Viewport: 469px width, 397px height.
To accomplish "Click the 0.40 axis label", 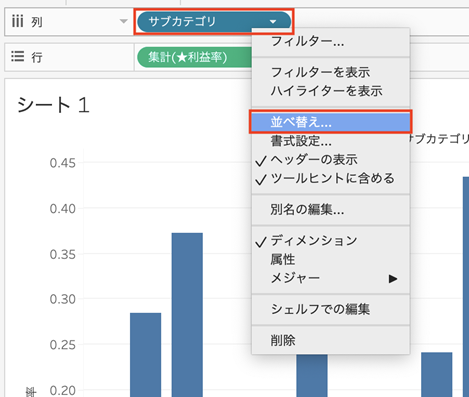I will pos(62,209).
